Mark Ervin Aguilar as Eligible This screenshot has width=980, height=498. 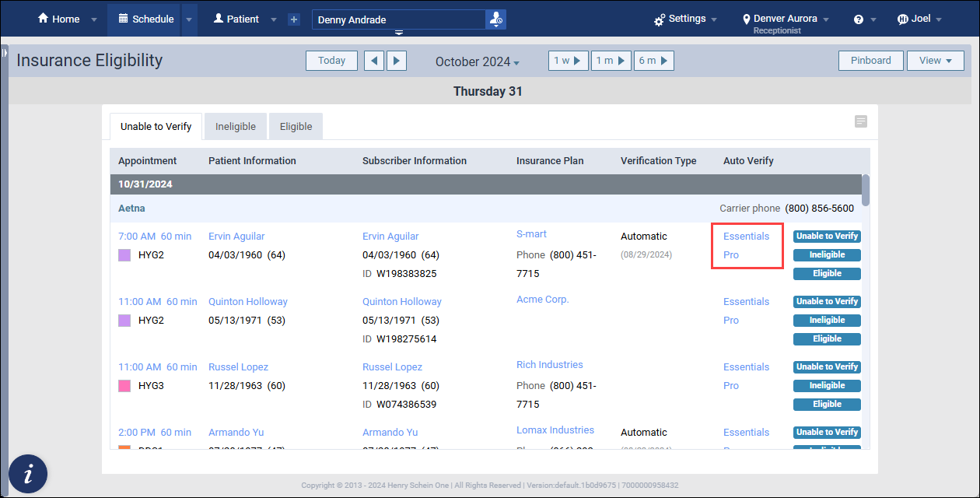click(827, 273)
